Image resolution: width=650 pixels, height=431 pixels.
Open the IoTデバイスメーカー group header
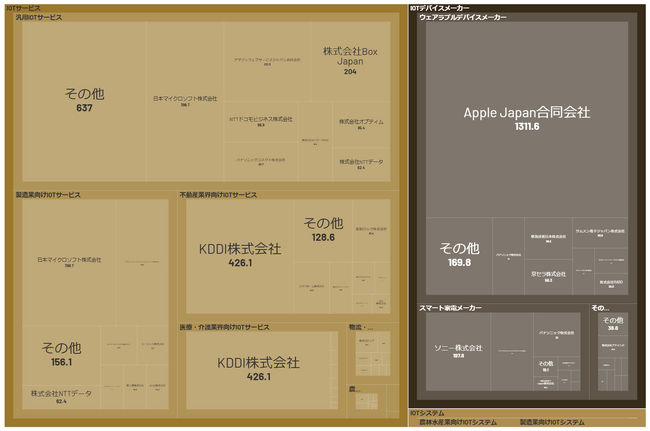(440, 8)
